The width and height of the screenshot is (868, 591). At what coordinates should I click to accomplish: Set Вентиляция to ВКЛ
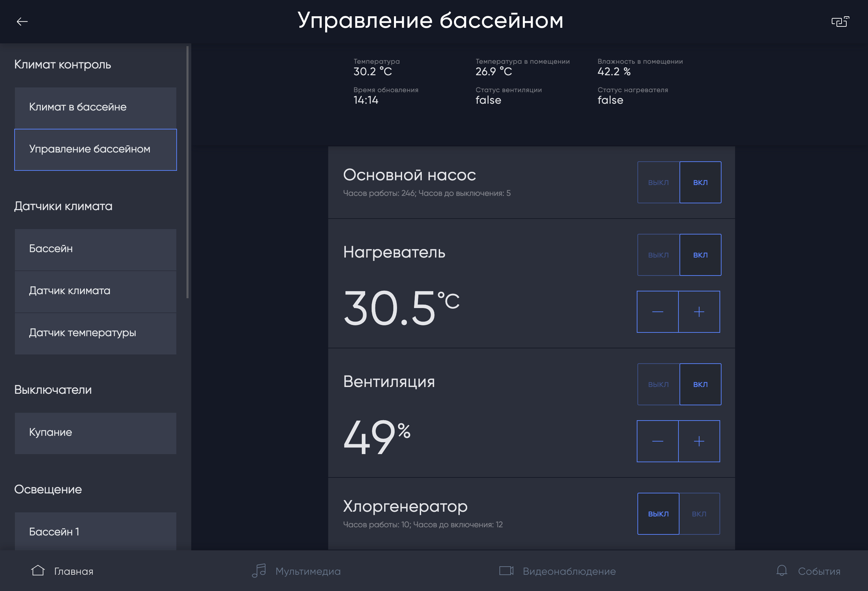click(x=700, y=384)
